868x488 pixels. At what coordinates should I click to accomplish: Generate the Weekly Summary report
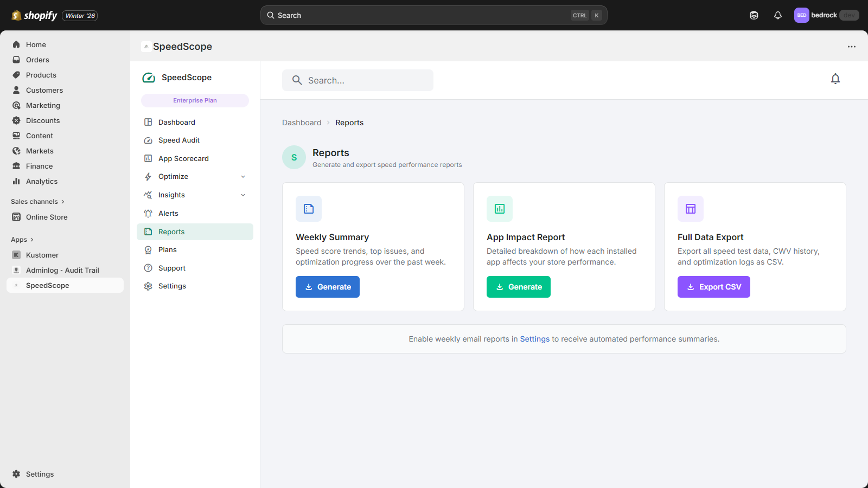pos(328,287)
